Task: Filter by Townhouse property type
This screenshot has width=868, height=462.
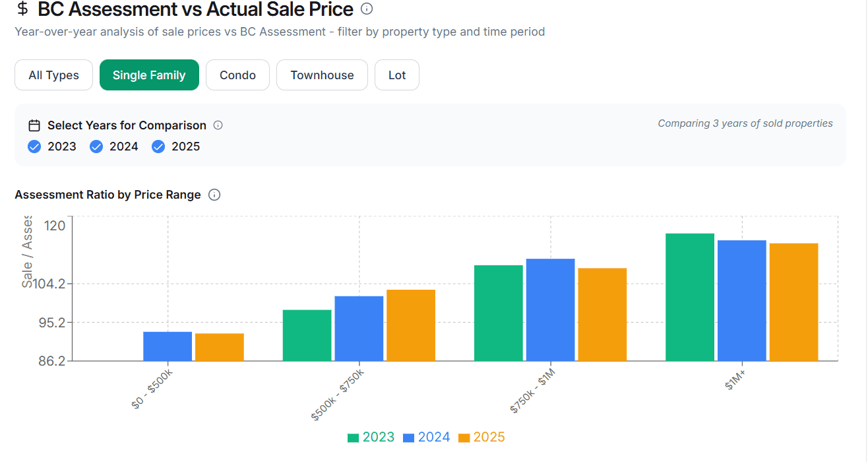Action: (x=322, y=75)
